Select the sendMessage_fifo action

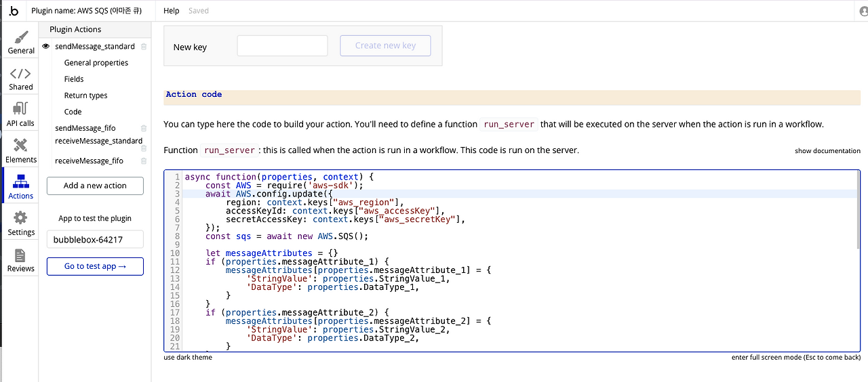point(85,128)
